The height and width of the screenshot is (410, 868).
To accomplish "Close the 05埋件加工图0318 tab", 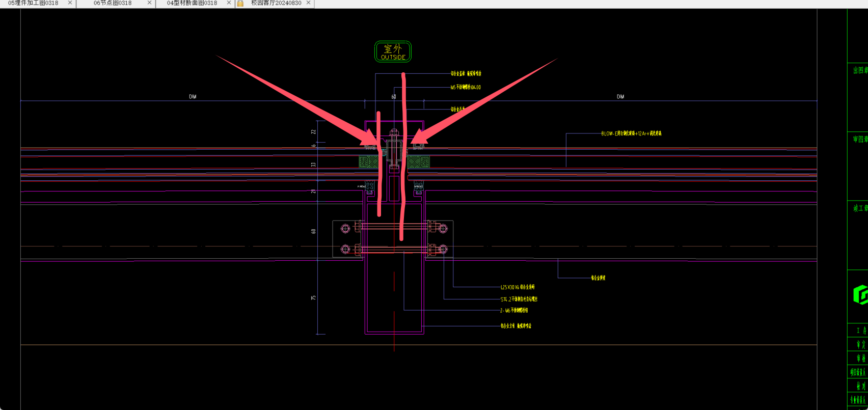I will (70, 3).
